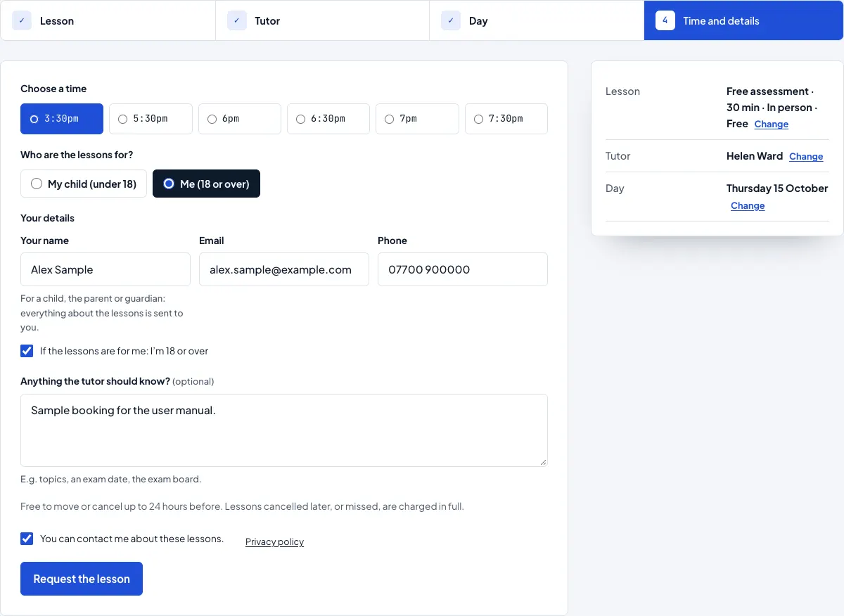Select the 6:30pm time slot
Screen dimensions: 844x616
328,119
